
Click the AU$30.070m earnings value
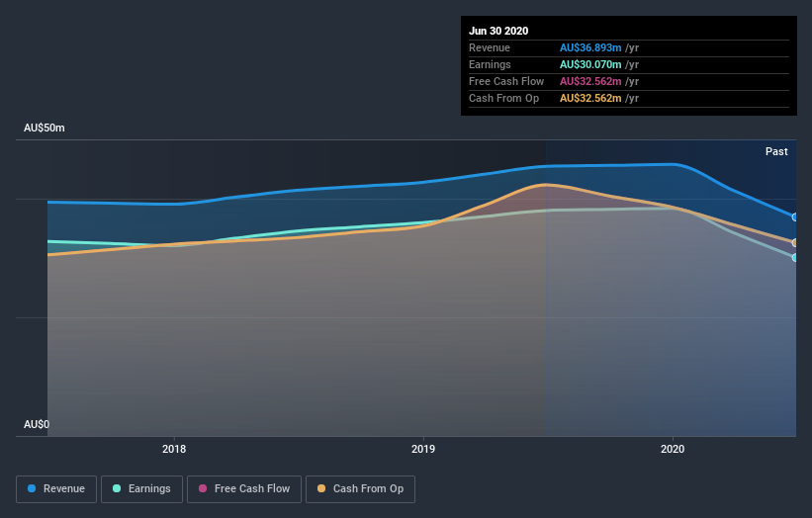coord(590,64)
